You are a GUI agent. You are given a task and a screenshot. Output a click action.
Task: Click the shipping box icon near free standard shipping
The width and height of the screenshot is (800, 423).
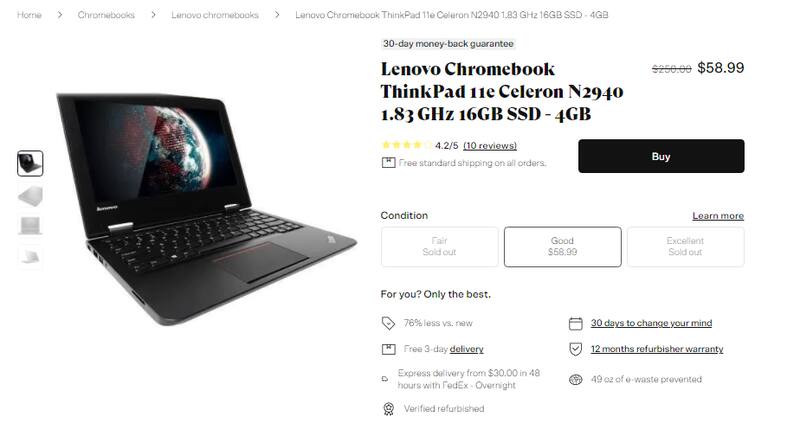[388, 163]
